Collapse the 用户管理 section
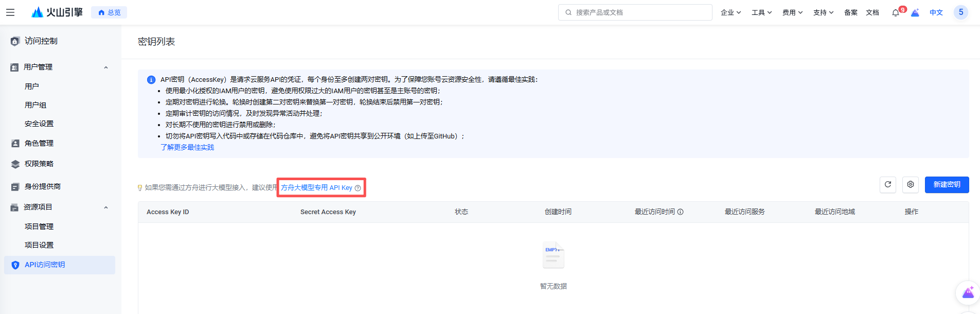The height and width of the screenshot is (314, 980). pyautogui.click(x=106, y=67)
